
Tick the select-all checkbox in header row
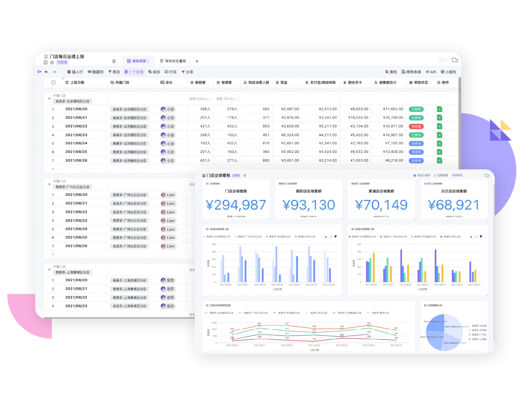53,82
